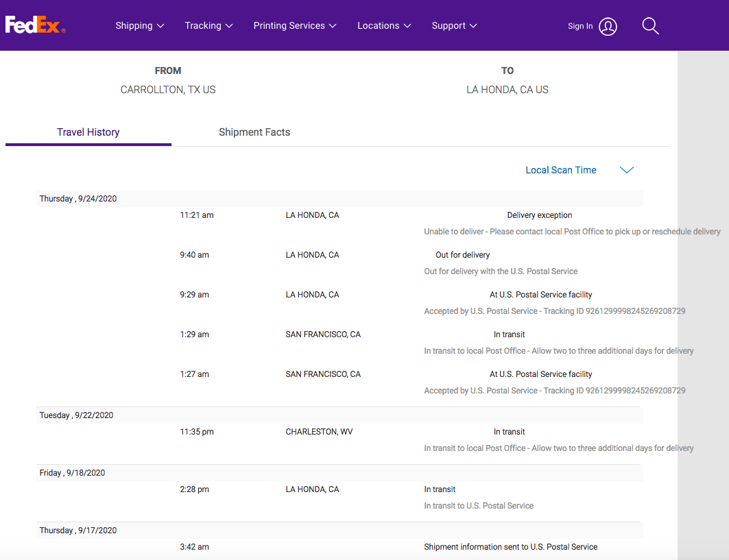Click the 1:29 am scan time
This screenshot has height=560, width=729.
pos(194,334)
